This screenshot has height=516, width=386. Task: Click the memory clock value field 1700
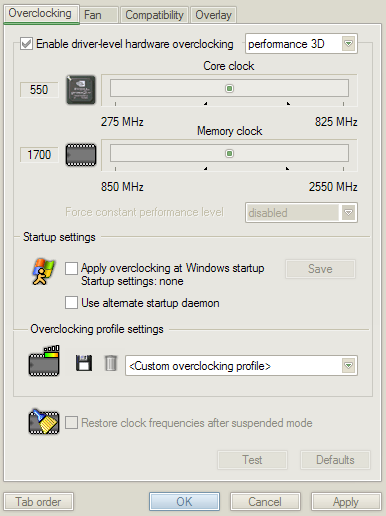[x=39, y=155]
